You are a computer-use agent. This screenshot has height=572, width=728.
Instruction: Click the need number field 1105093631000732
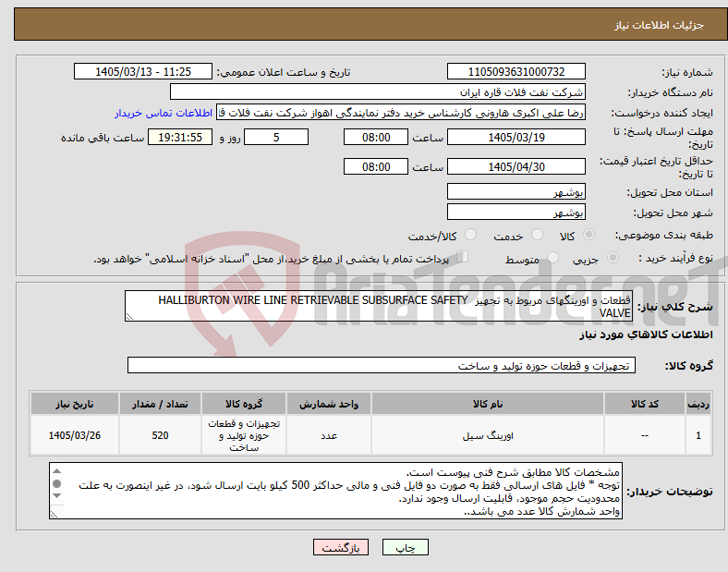pyautogui.click(x=516, y=71)
